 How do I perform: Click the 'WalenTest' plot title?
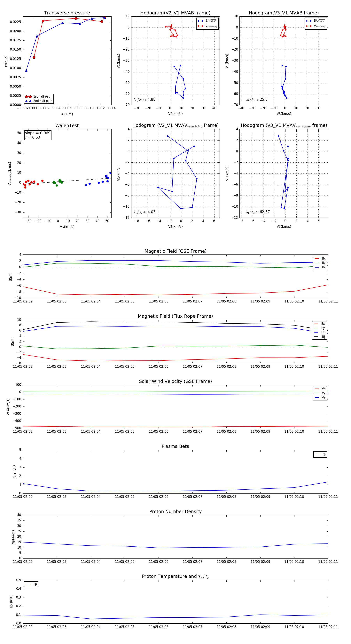tap(67, 125)
